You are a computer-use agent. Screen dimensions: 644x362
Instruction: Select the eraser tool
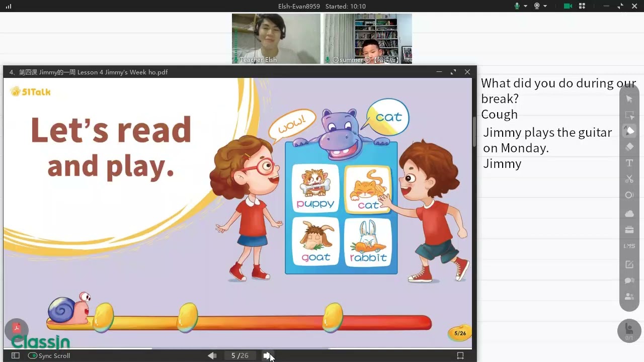[629, 147]
